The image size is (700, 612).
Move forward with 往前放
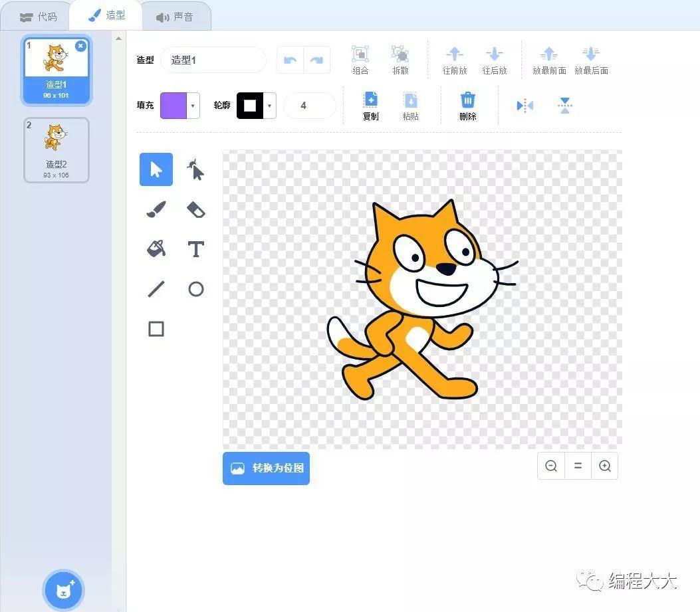click(x=455, y=60)
